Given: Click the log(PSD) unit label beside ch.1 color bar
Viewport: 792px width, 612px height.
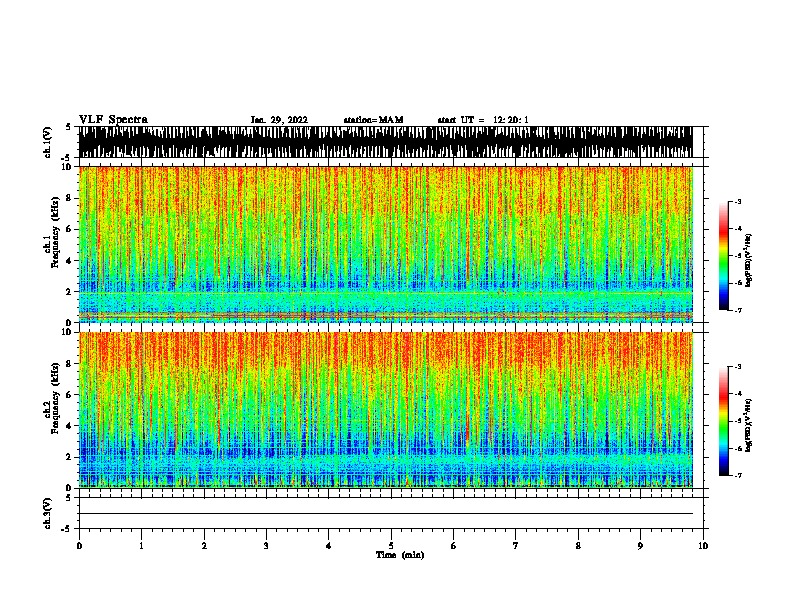Looking at the screenshot, I should [x=749, y=261].
